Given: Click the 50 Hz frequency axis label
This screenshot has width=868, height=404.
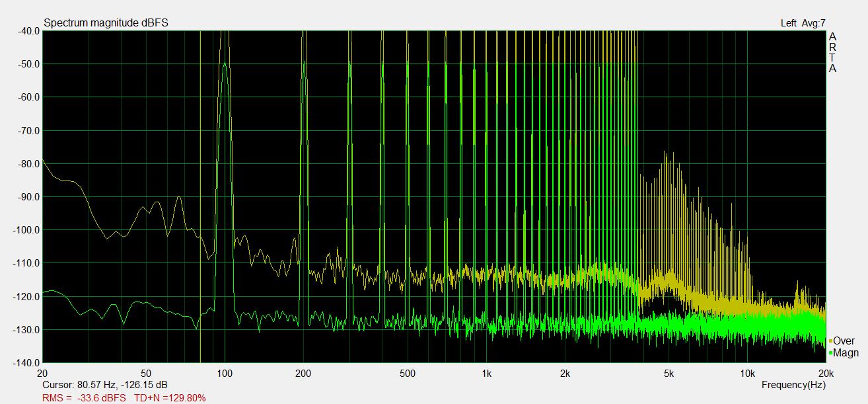Looking at the screenshot, I should click(x=146, y=374).
